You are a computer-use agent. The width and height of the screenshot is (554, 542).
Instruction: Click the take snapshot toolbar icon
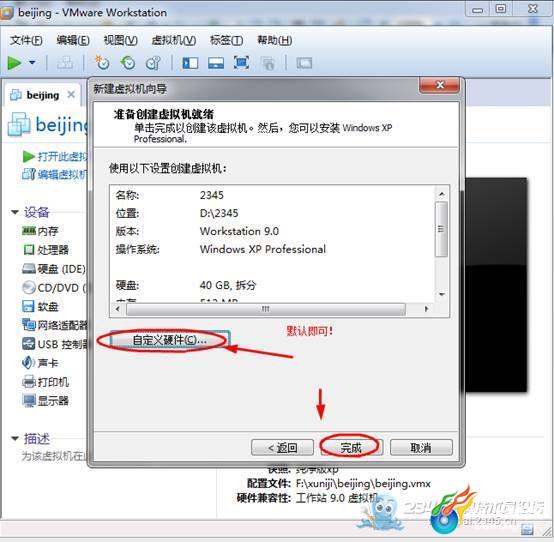(102, 63)
